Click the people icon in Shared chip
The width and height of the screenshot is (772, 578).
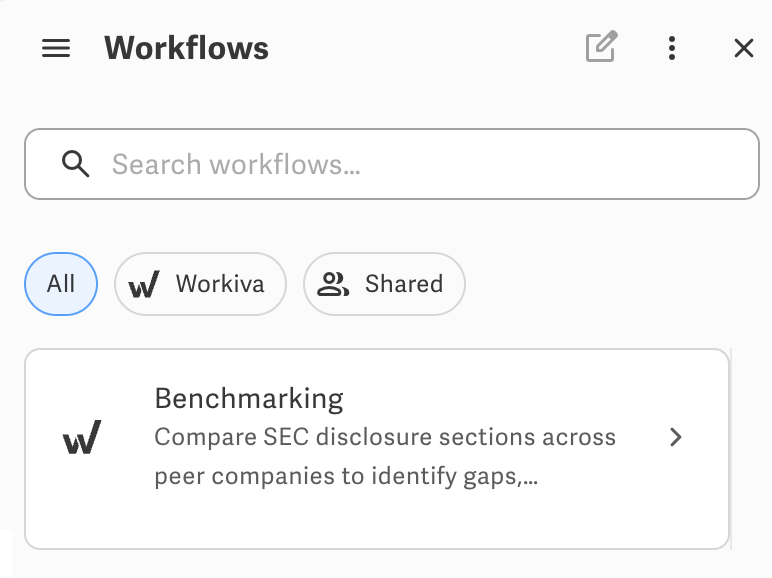click(333, 284)
